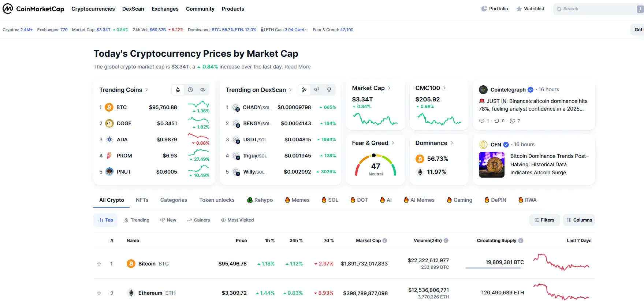Select the first toggle icon in Trending on DexScan
Viewport: 644px width, 301px height.
click(x=304, y=90)
